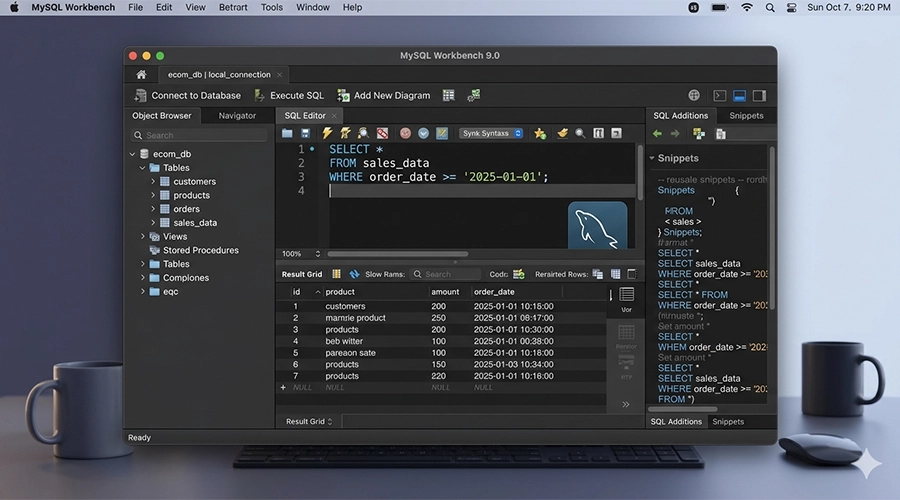This screenshot has height=500, width=900.
Task: Click the explain magnifier icon beside the lightning bolts
Action: point(363,133)
